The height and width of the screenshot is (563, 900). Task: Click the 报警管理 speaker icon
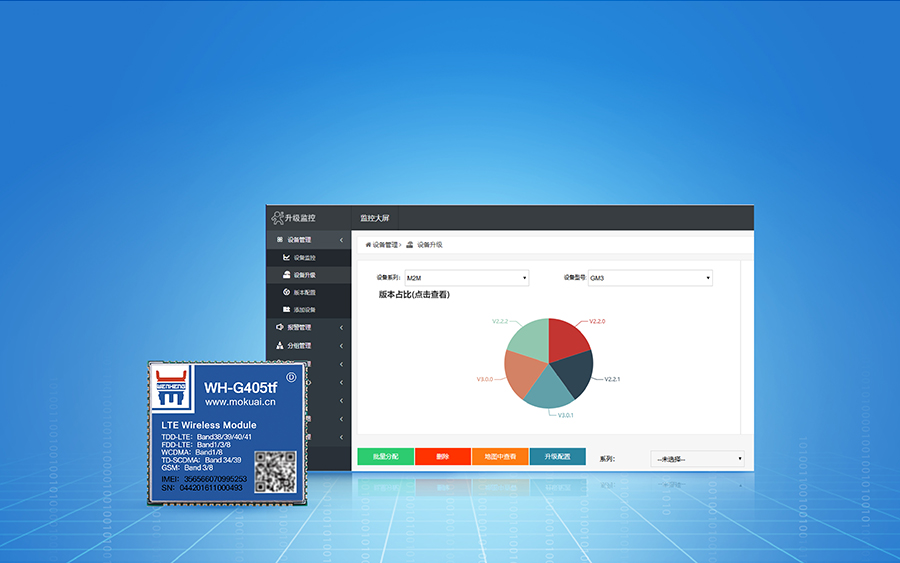279,327
